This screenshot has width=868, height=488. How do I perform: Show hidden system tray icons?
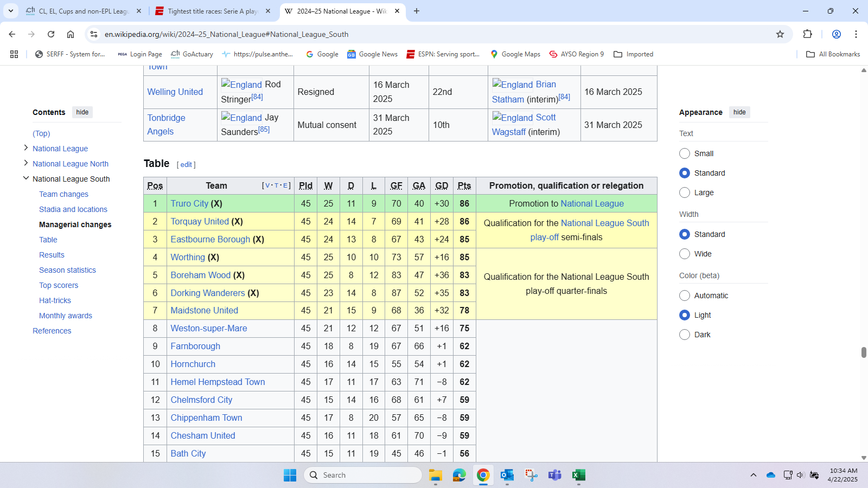[754, 475]
